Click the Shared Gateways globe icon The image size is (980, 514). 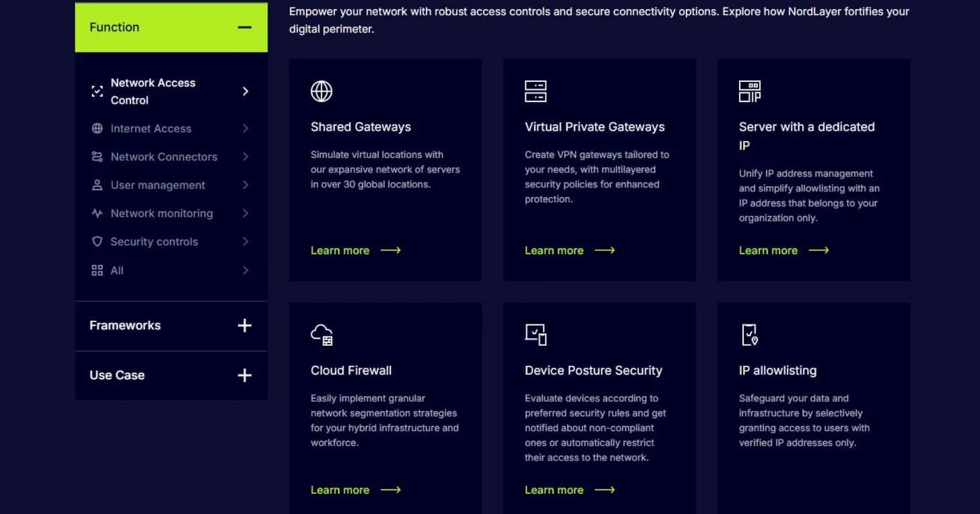(321, 91)
